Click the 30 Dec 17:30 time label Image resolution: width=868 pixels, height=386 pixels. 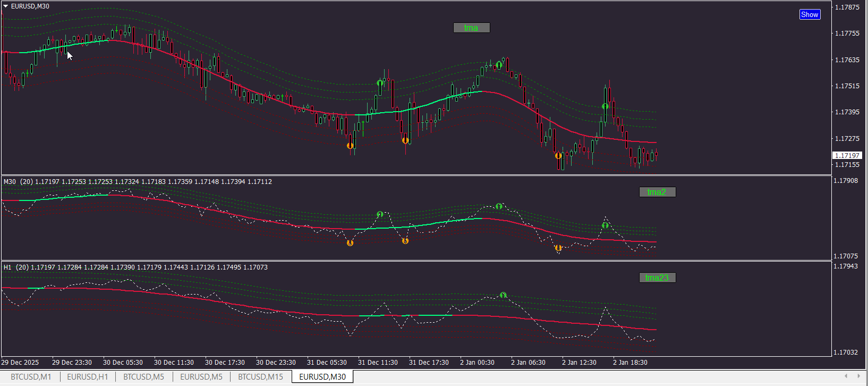(225, 363)
